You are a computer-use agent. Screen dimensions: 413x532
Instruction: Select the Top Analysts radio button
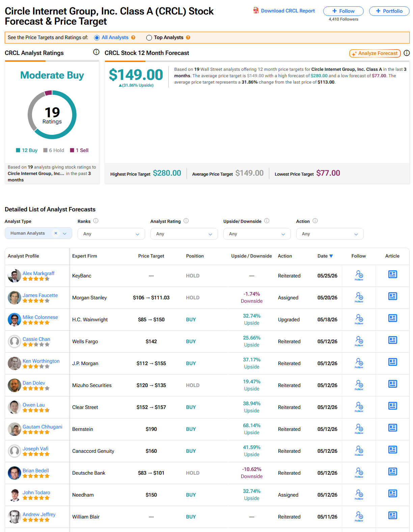click(149, 38)
